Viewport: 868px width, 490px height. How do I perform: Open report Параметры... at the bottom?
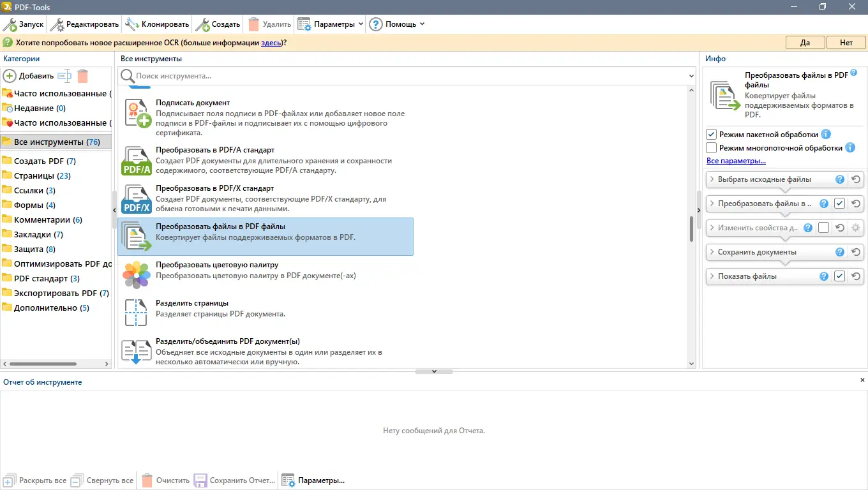(x=313, y=480)
